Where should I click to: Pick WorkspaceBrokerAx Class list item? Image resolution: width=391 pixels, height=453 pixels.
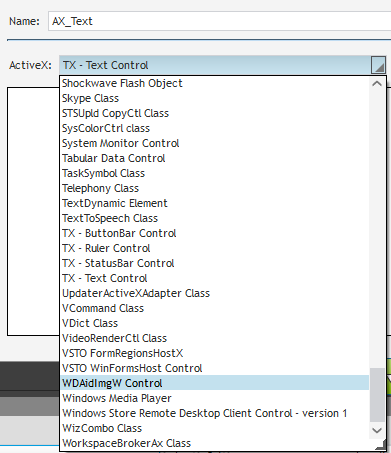215,443
